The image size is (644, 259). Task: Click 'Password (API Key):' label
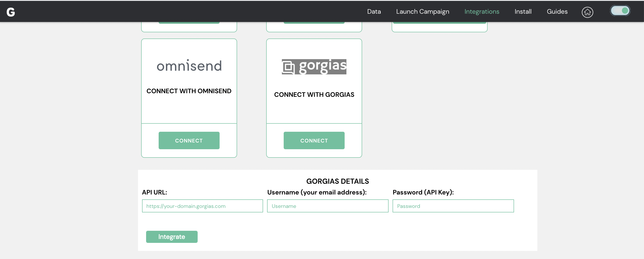(x=423, y=192)
